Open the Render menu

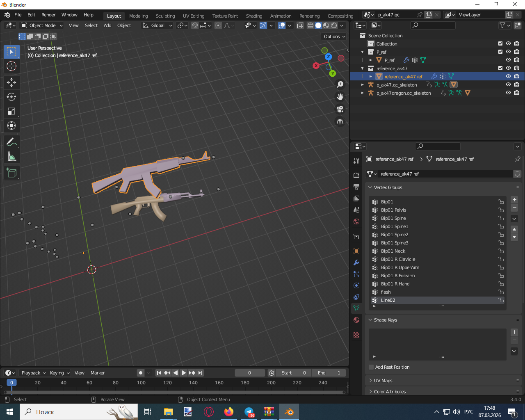[x=48, y=15]
